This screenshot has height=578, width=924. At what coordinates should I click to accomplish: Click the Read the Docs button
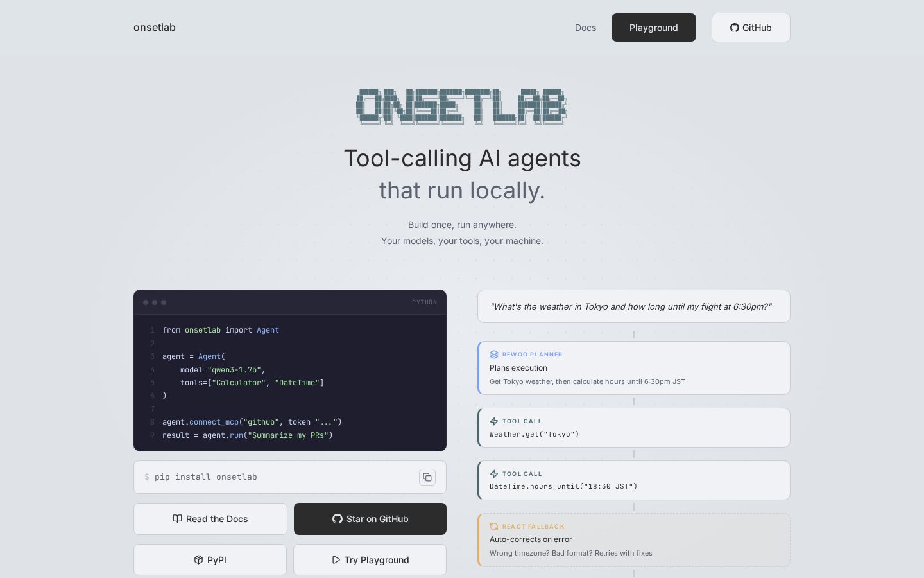pyautogui.click(x=210, y=519)
